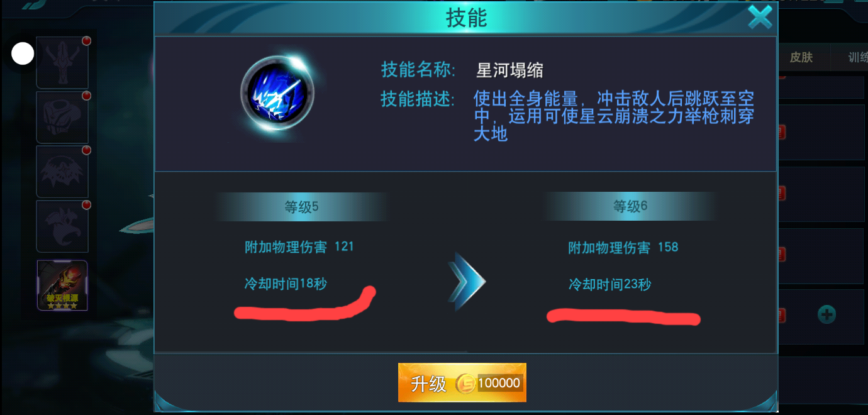The width and height of the screenshot is (868, 415).
Task: Open the spiky winged helmet equipment slot
Action: (62, 172)
